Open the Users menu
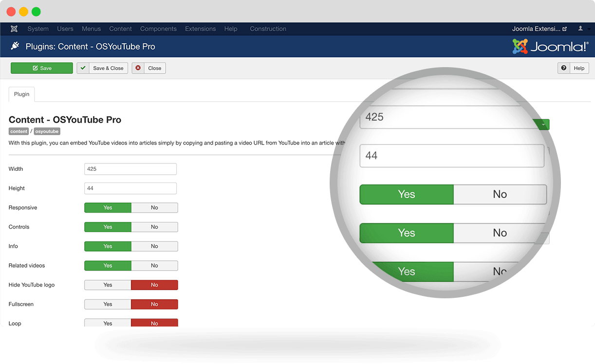Viewport: 595px width, 364px height. [x=65, y=29]
